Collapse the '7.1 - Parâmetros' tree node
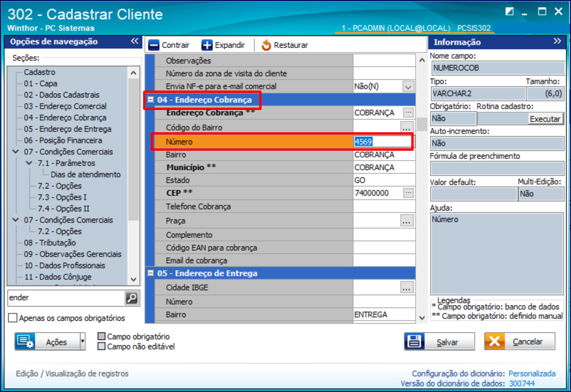This screenshot has height=392, width=571. click(x=30, y=163)
